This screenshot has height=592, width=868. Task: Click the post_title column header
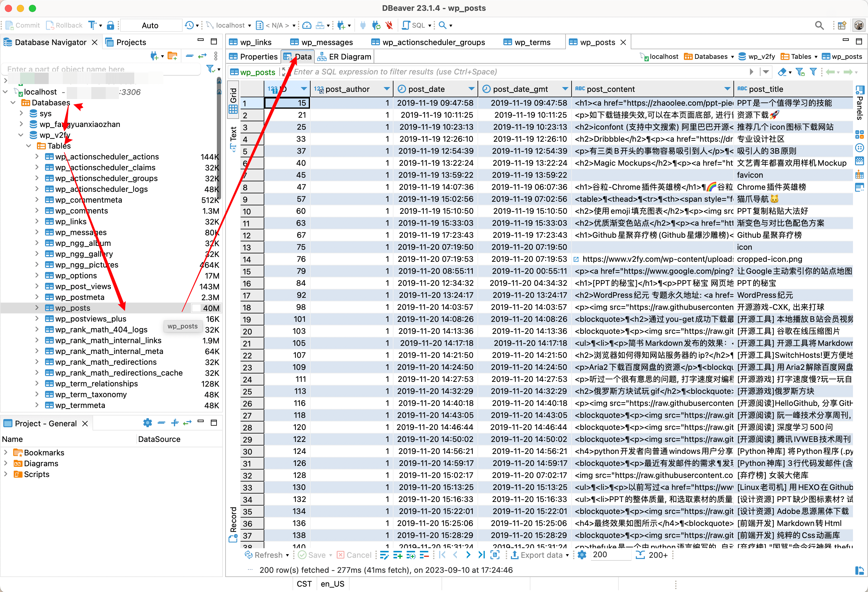793,89
